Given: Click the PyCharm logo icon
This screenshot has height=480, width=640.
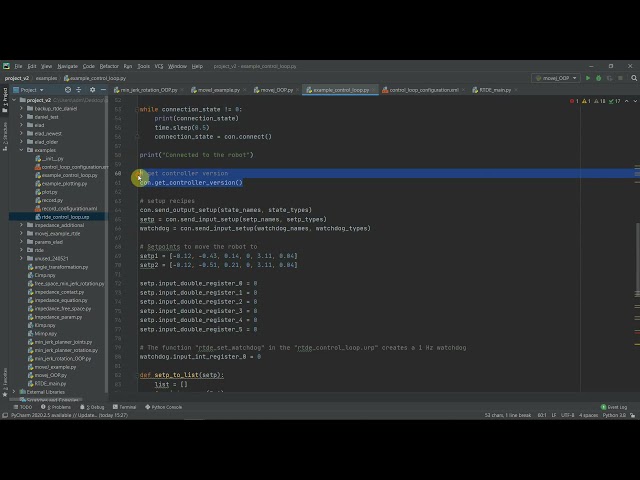Looking at the screenshot, I should point(6,66).
